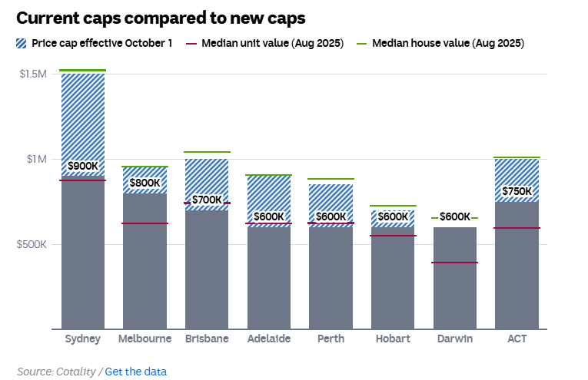Image resolution: width=588 pixels, height=380 pixels.
Task: Click the 'Get the data' link
Action: [x=135, y=372]
